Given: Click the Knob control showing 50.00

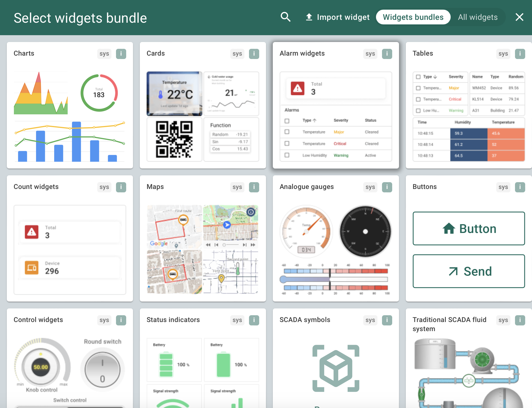Looking at the screenshot, I should (41, 367).
